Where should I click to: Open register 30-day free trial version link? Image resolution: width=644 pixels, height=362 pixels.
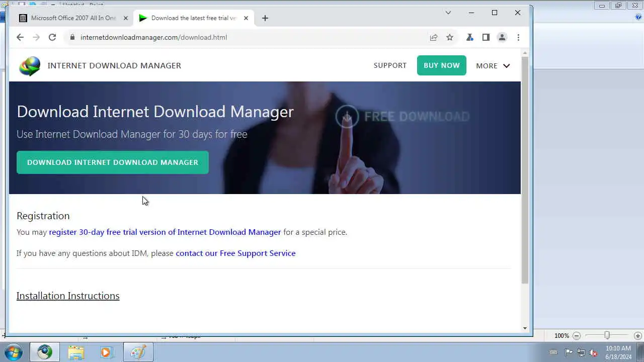point(165,232)
